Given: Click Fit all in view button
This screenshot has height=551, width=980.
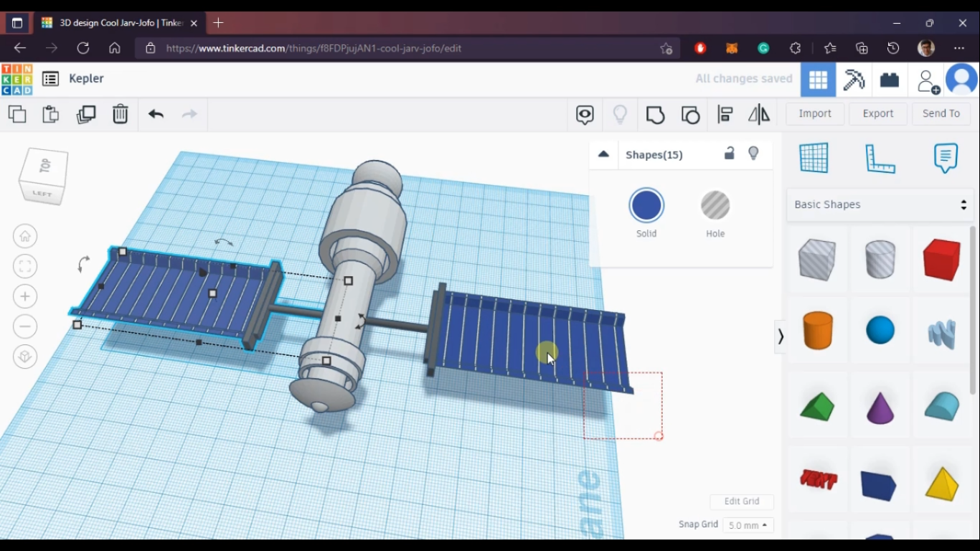Looking at the screenshot, I should click(25, 266).
